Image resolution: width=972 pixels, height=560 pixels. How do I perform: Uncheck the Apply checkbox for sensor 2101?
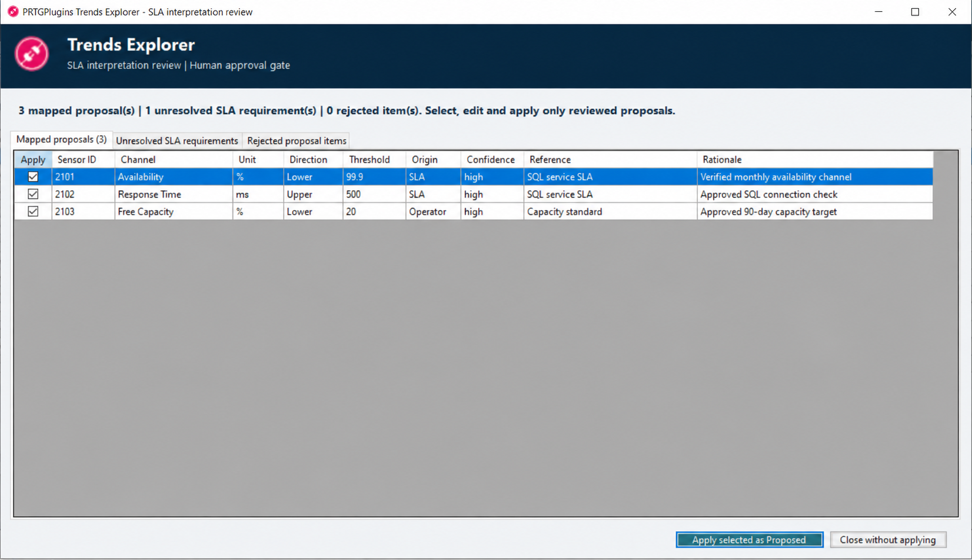[33, 176]
